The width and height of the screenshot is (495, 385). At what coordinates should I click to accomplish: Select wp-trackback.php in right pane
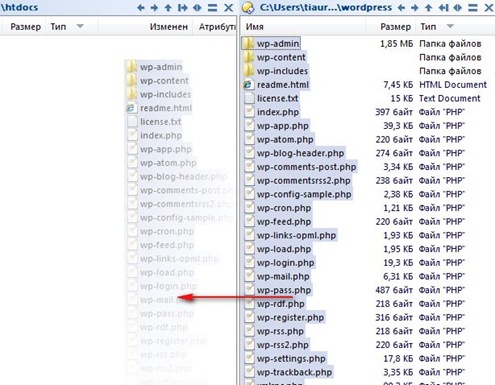[294, 372]
